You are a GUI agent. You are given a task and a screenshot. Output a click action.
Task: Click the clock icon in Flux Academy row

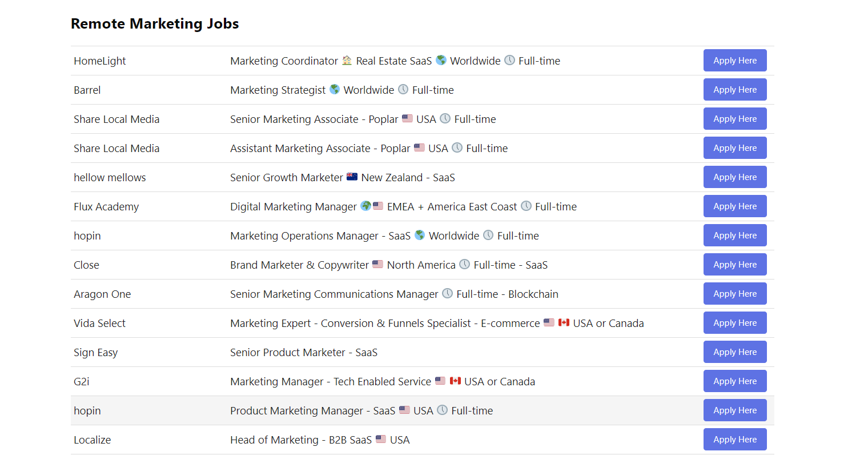[x=526, y=206]
